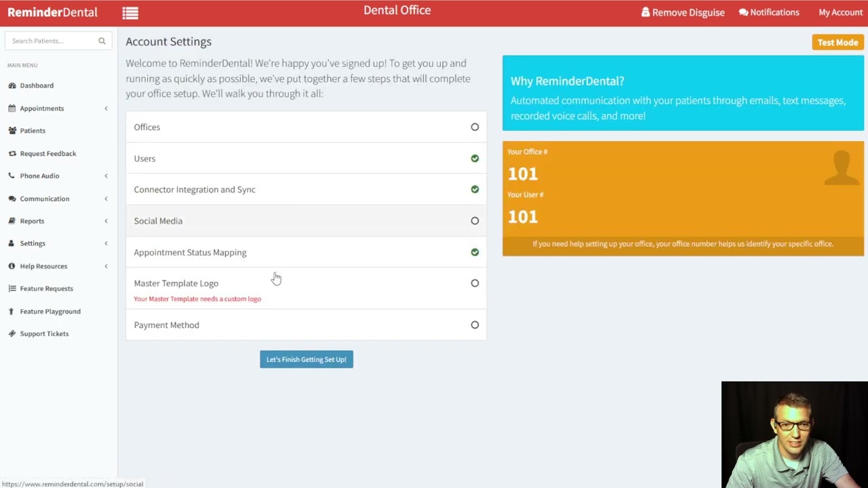Click the Social Media incomplete status circle

tap(475, 220)
